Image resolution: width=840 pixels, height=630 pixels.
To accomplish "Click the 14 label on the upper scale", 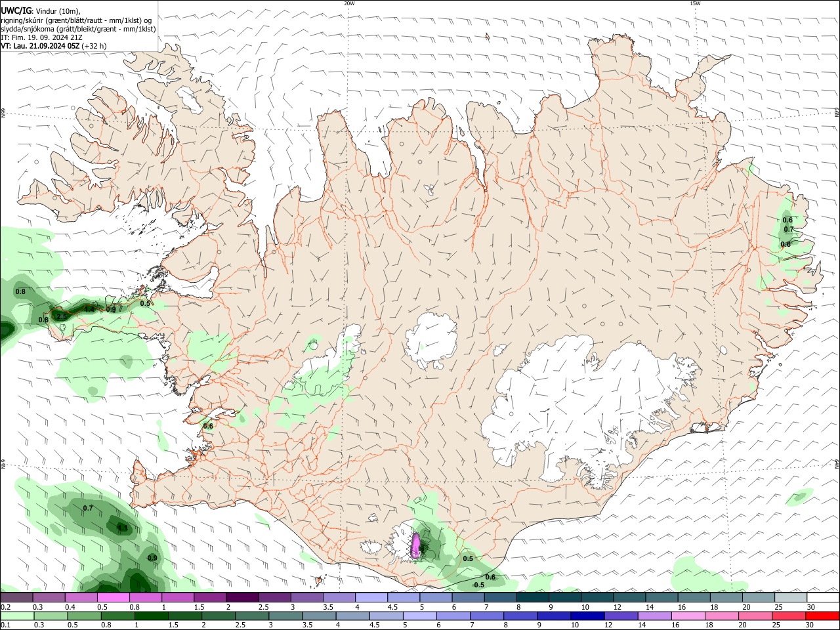I will coord(649,607).
